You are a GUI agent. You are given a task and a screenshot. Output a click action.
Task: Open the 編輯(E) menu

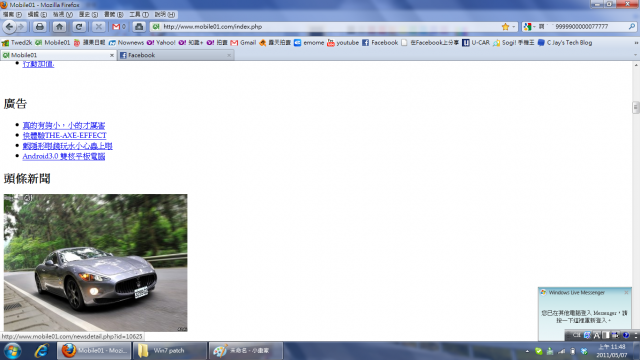(x=37, y=15)
